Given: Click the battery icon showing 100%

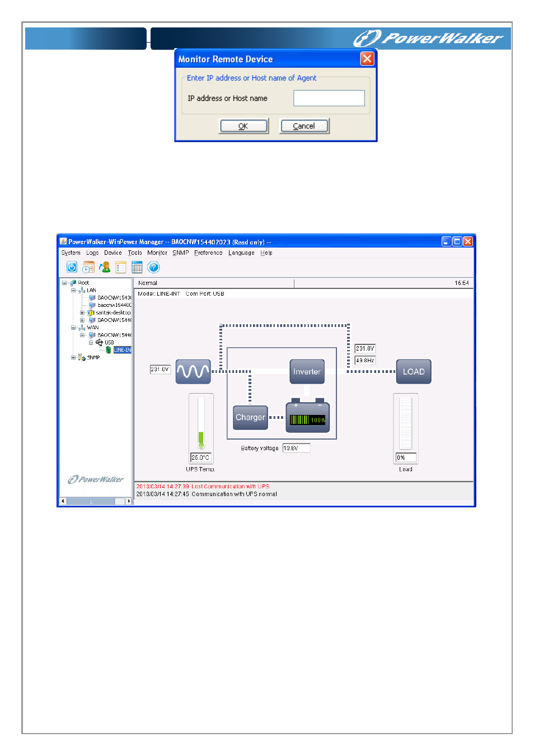Looking at the screenshot, I should click(308, 416).
